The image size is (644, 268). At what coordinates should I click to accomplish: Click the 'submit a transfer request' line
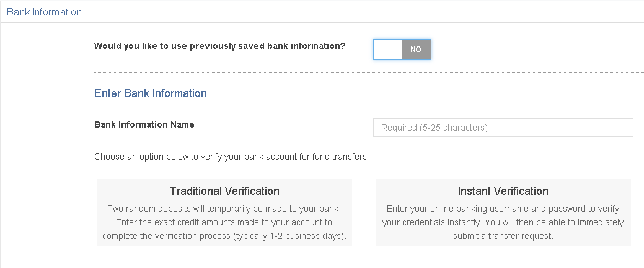(503, 236)
